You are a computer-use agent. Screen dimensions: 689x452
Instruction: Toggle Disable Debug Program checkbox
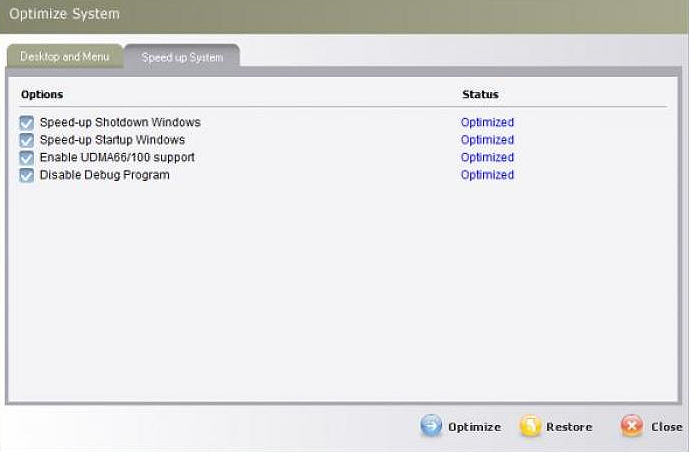pyautogui.click(x=26, y=175)
